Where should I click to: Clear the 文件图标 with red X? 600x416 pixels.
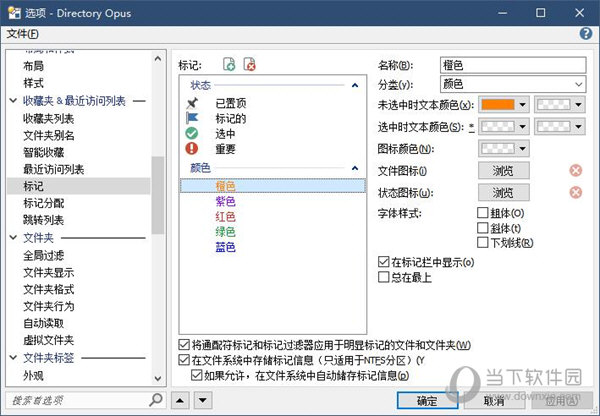[x=576, y=171]
